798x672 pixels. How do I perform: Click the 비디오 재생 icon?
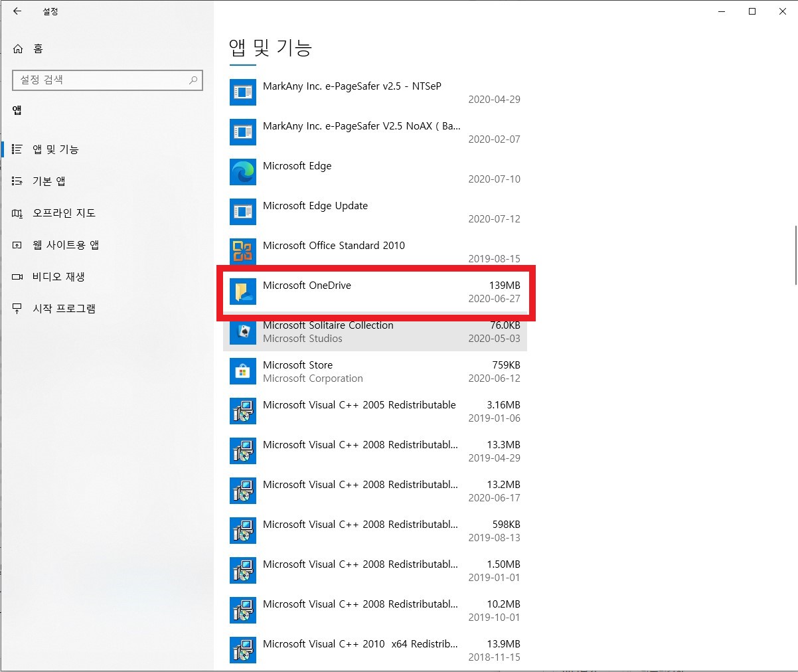click(x=17, y=277)
